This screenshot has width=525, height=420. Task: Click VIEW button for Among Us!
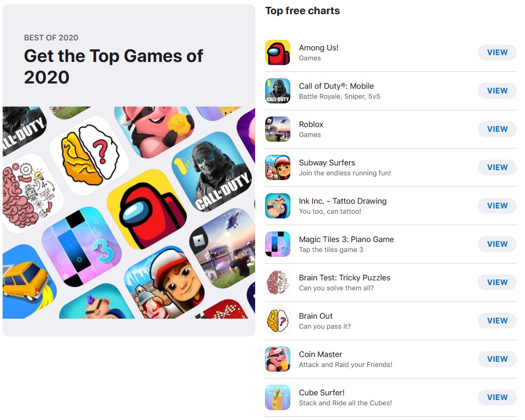pyautogui.click(x=497, y=52)
